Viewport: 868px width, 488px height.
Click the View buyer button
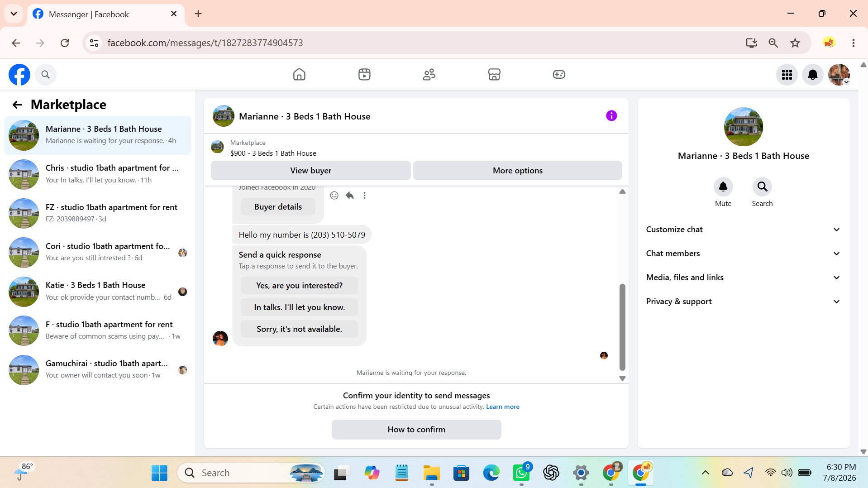tap(311, 171)
